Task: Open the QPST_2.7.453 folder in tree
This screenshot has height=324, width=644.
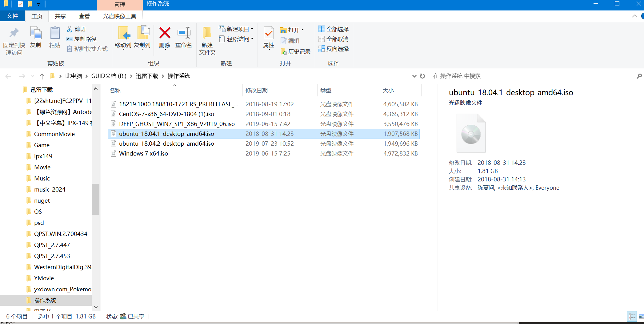Action: 52,256
